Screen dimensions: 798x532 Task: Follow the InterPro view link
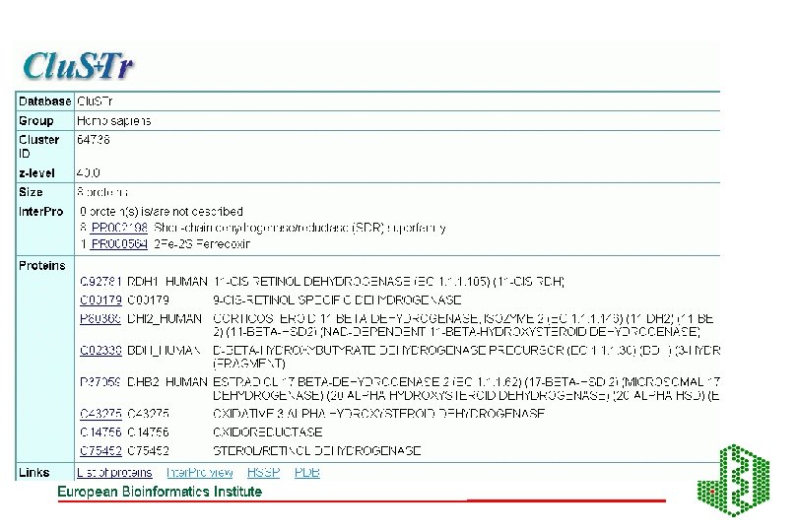(x=199, y=473)
